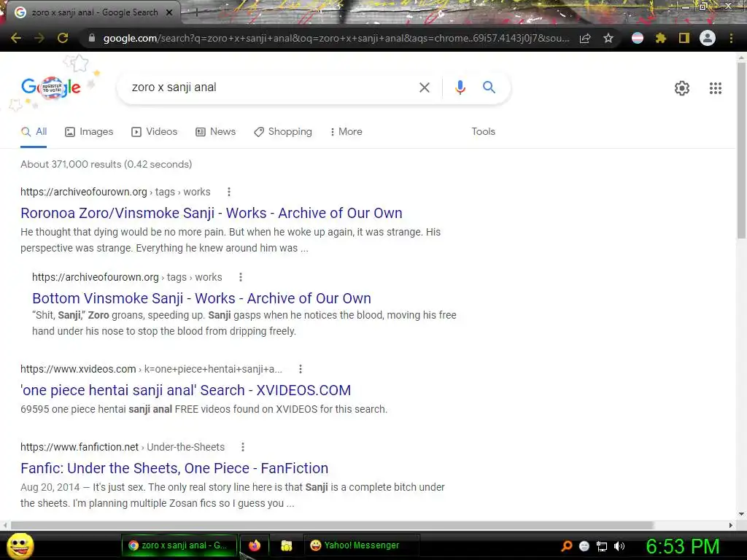Switch to the Videos tab

click(x=155, y=132)
